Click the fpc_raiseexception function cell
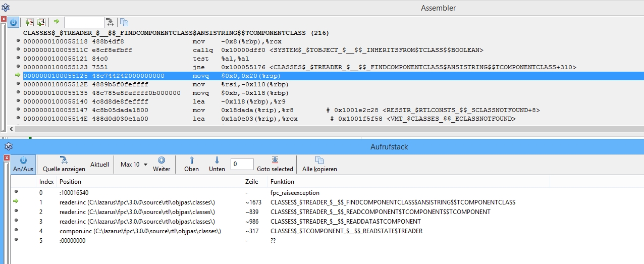The width and height of the screenshot is (644, 264). [x=295, y=192]
